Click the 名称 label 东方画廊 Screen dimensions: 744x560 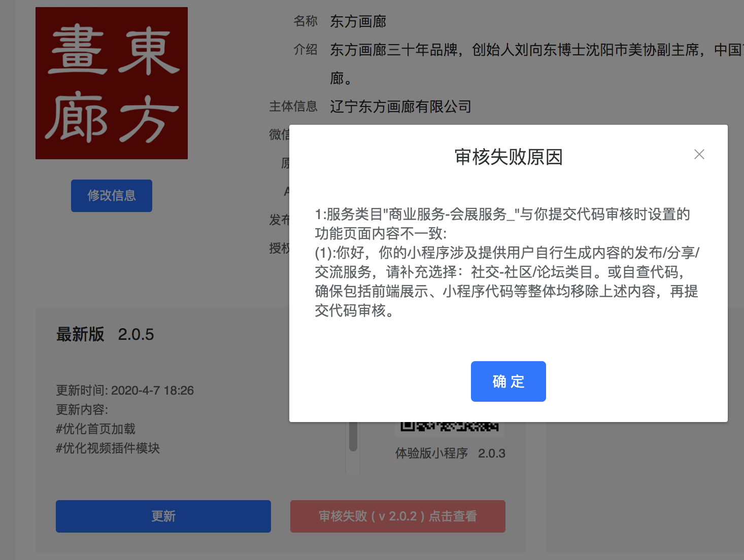point(357,22)
